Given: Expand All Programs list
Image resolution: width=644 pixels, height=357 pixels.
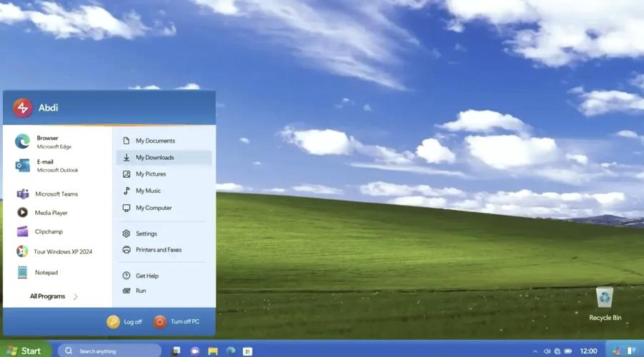Looking at the screenshot, I should click(54, 296).
